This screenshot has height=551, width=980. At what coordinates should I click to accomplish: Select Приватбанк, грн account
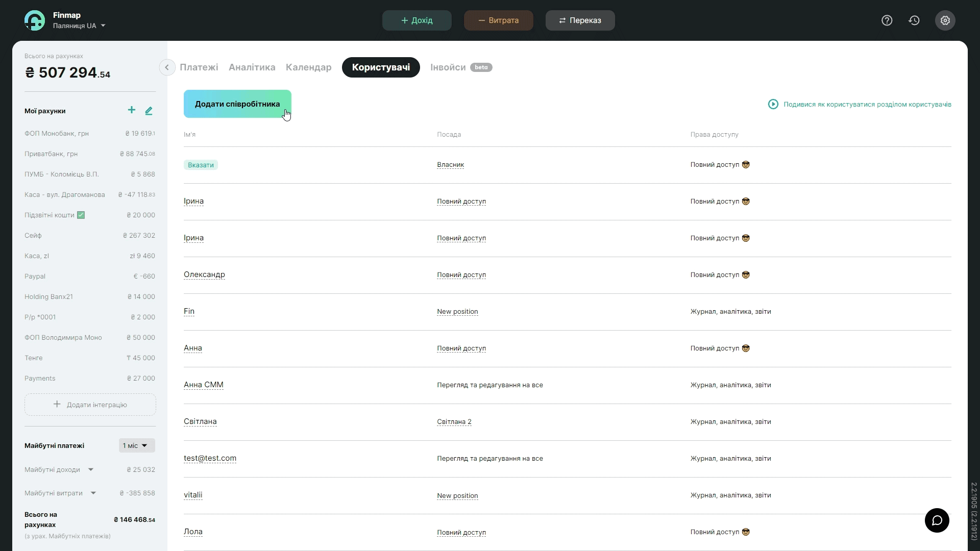pos(90,154)
